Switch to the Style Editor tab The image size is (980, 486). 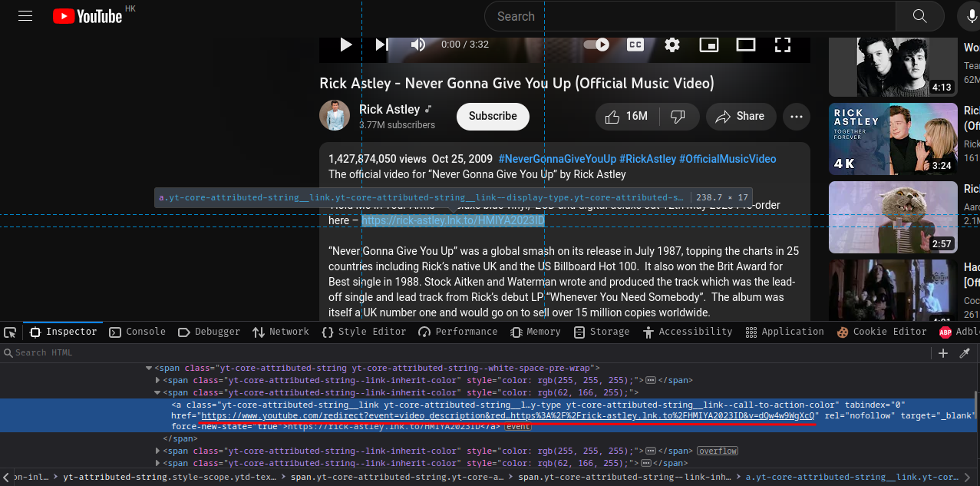click(364, 332)
